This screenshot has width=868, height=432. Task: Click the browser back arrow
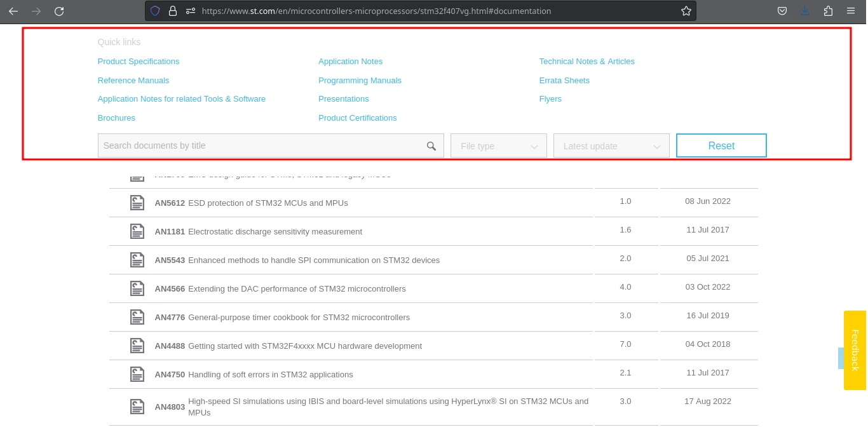click(x=13, y=11)
